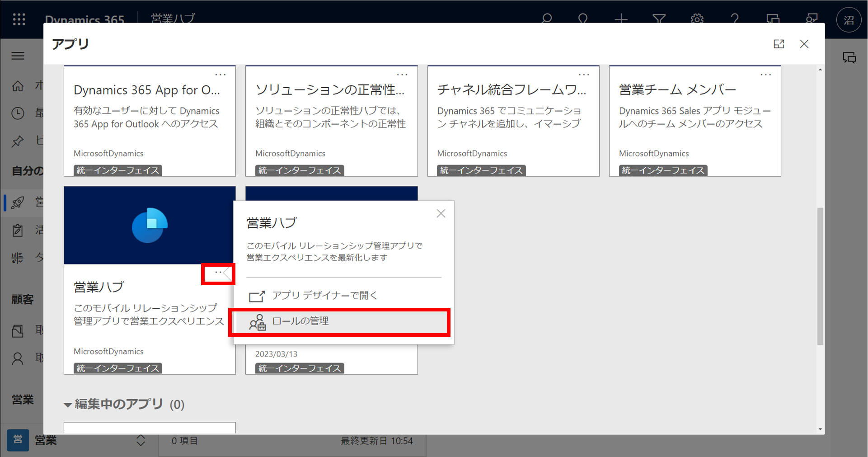Go to Home in left navigation
Screen dimensions: 868x457
[18, 86]
